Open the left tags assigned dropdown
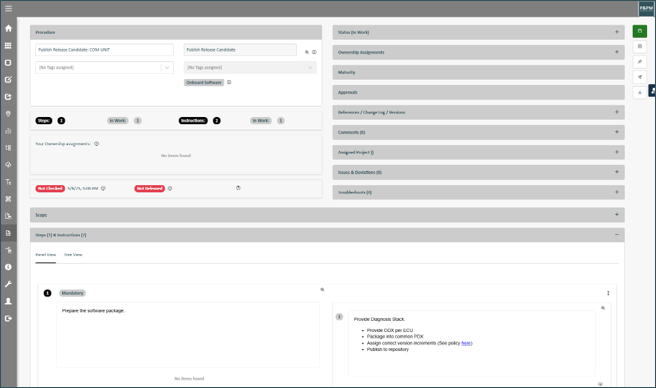 pyautogui.click(x=104, y=67)
